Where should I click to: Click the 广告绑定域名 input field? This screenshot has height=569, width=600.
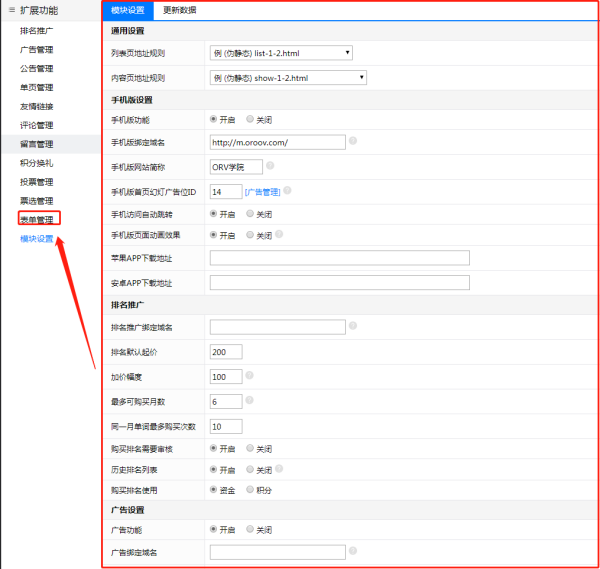[277, 552]
